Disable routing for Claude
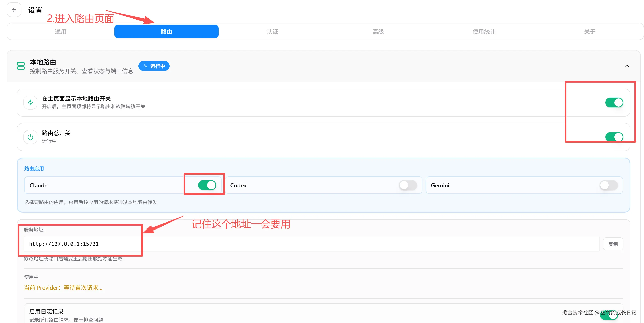Viewport: 644px width, 323px height. [207, 185]
